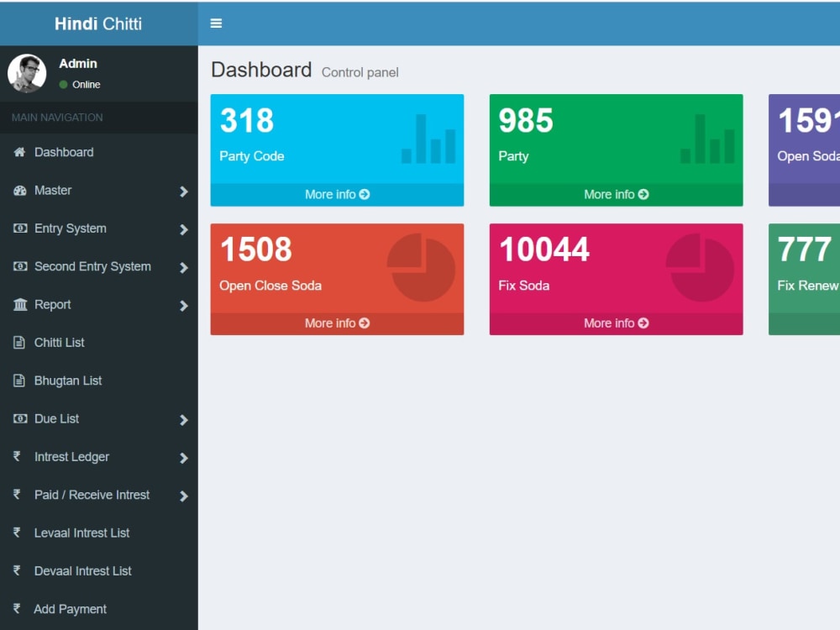Click the Online status text
The width and height of the screenshot is (840, 630).
[87, 85]
